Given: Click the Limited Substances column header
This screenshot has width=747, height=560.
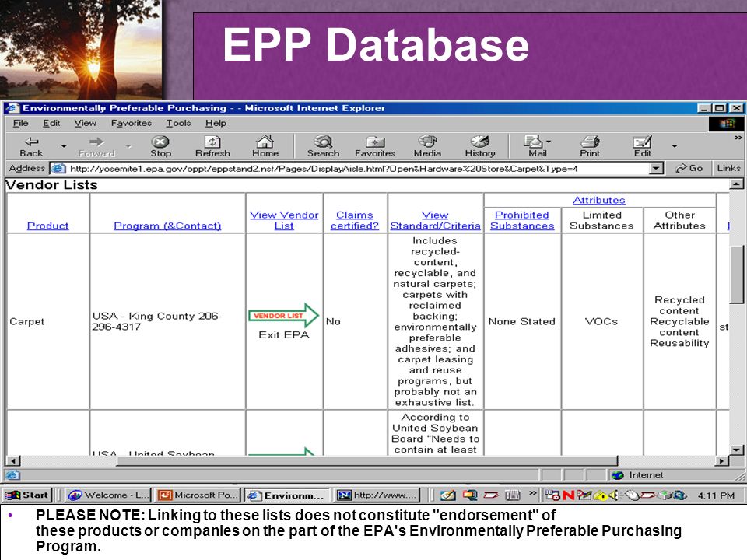Looking at the screenshot, I should [601, 220].
